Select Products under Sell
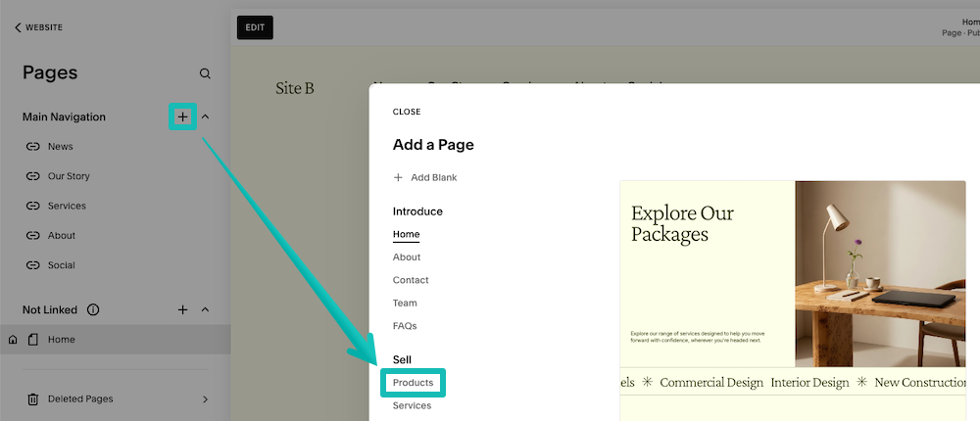Image resolution: width=980 pixels, height=421 pixels. click(x=413, y=383)
